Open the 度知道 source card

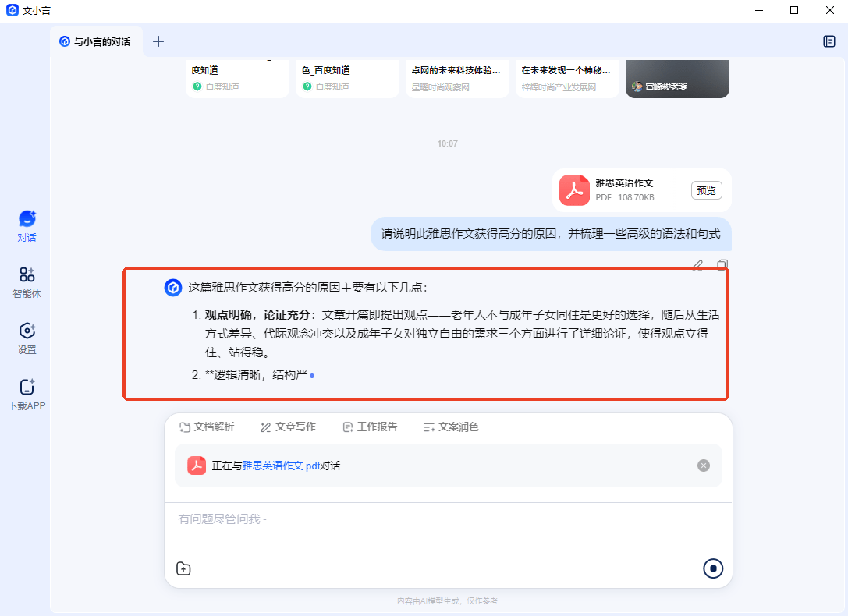click(237, 78)
